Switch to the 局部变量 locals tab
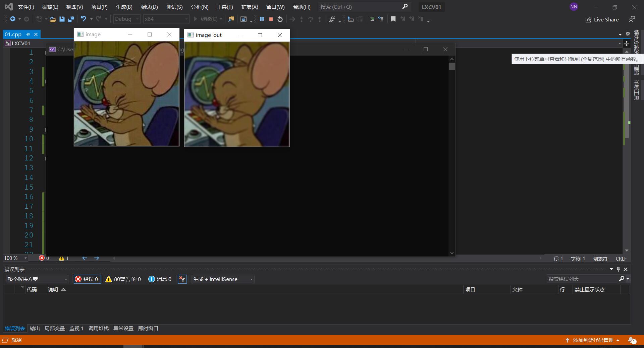Viewport: 644px width, 348px height. (x=55, y=328)
